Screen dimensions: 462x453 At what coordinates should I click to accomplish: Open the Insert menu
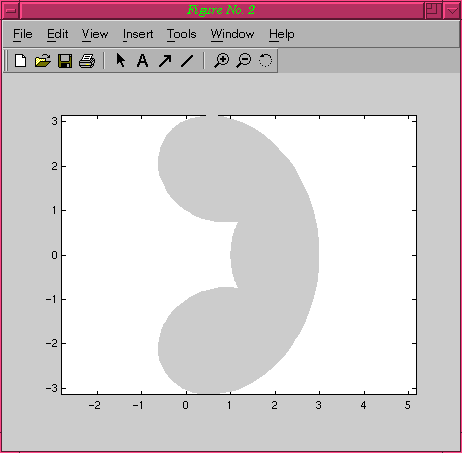click(138, 34)
